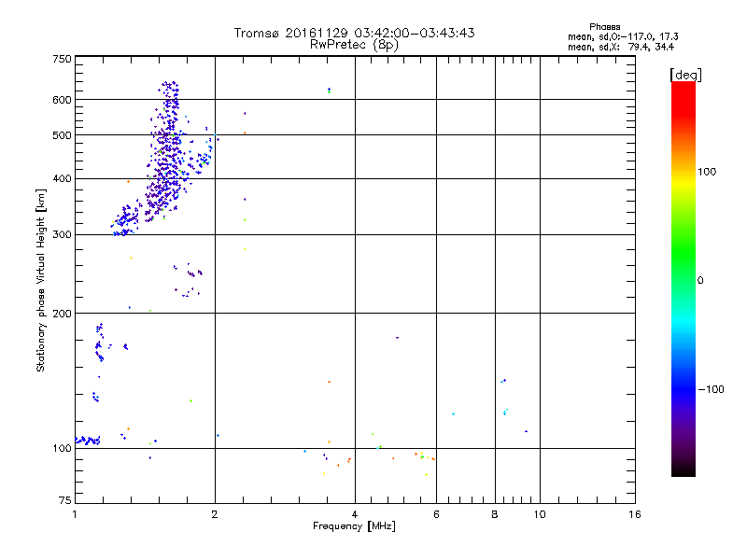Viewport: 747px width, 560px height.
Task: Click the x-axis label '8'
Action: (495, 514)
